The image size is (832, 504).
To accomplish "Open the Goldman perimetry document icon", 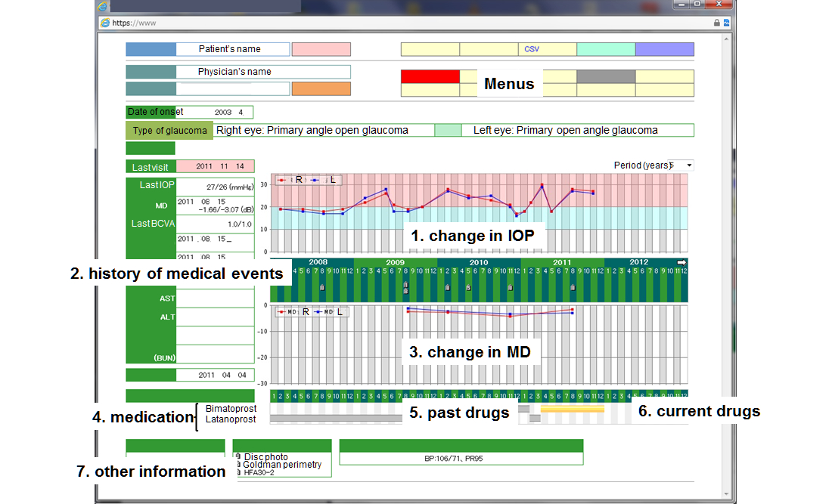I will (x=238, y=465).
